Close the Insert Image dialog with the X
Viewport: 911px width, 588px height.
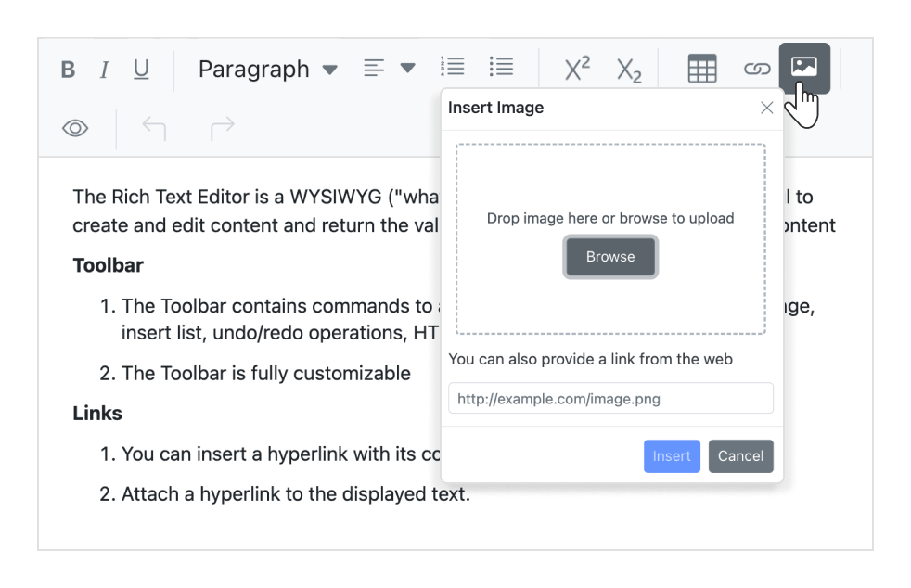point(766,108)
